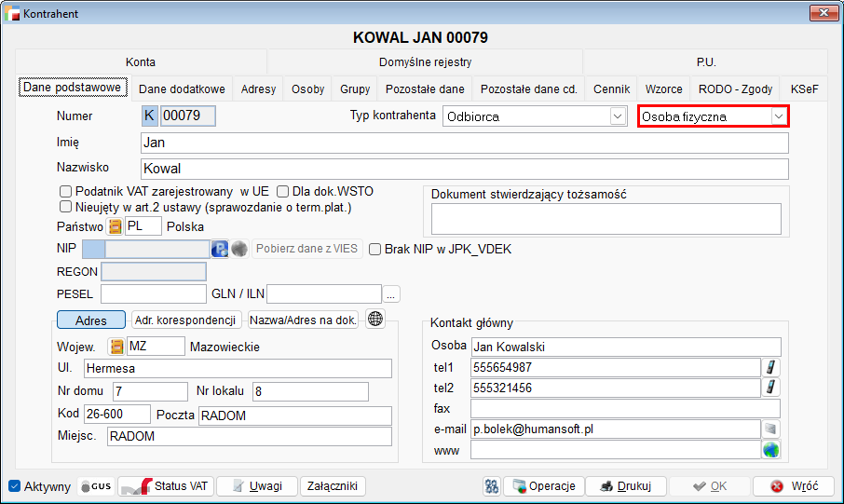Viewport: 844px width, 504px height.
Task: Click the GUS data lookup icon
Action: pyautogui.click(x=97, y=486)
